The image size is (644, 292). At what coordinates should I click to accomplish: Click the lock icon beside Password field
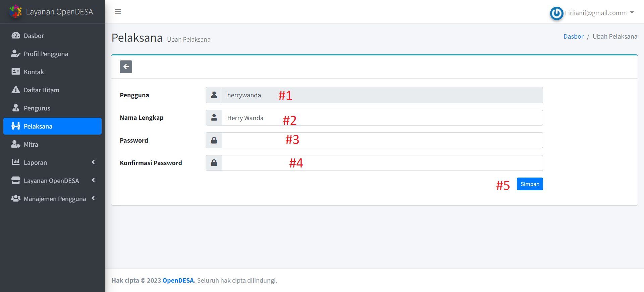coord(214,140)
